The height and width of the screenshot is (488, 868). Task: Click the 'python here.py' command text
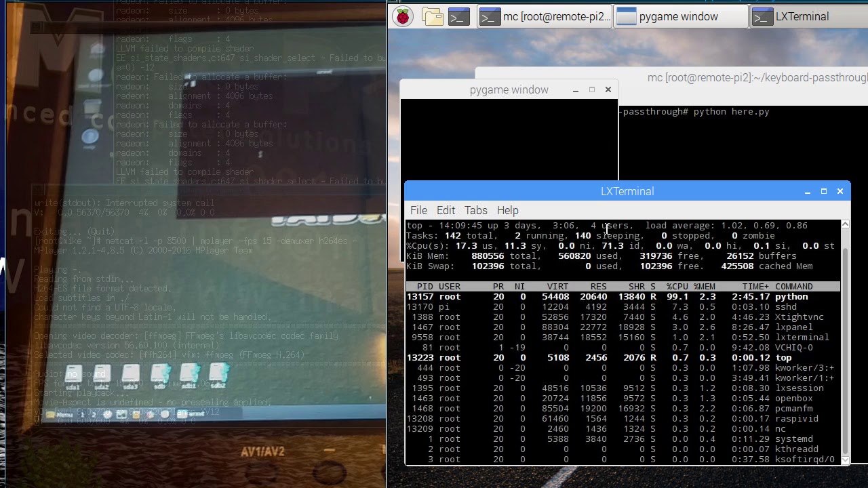[x=731, y=112]
